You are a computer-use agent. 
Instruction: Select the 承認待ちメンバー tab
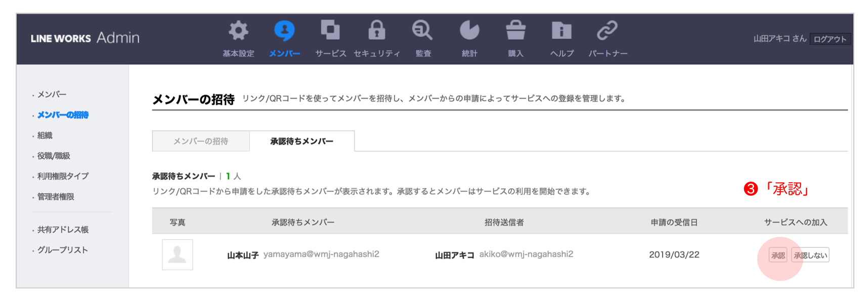click(x=302, y=141)
